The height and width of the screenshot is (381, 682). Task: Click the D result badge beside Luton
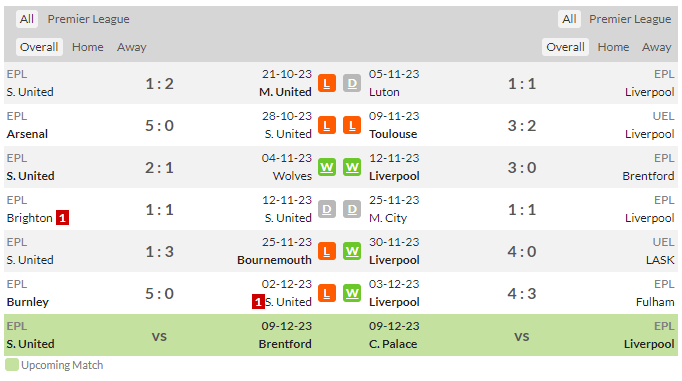[x=352, y=84]
